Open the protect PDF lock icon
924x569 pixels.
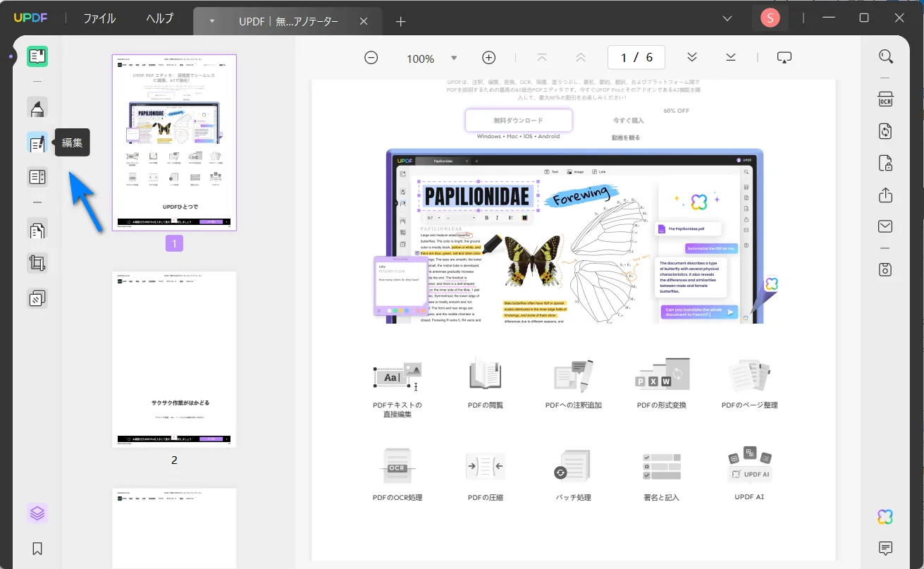tap(885, 164)
